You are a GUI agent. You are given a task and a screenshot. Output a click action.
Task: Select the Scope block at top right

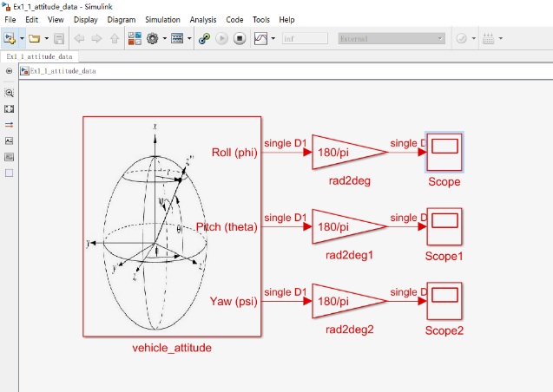444,153
